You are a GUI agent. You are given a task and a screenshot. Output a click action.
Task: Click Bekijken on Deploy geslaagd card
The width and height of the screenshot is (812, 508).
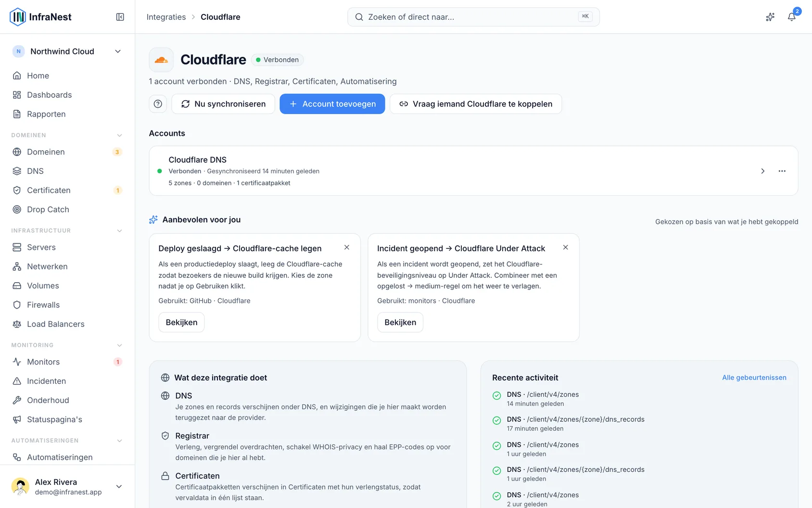[x=181, y=322]
